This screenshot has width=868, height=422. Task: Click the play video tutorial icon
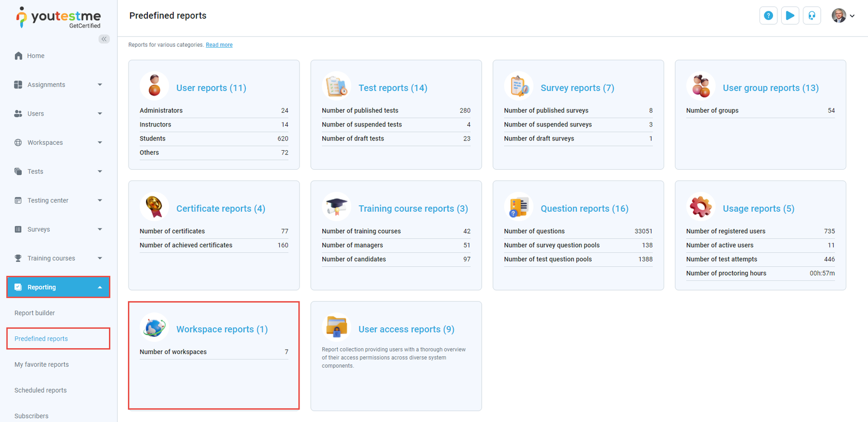790,16
